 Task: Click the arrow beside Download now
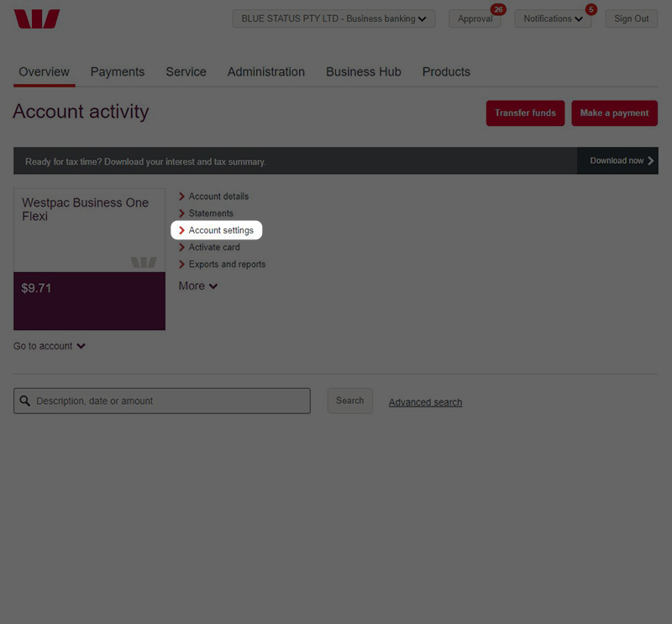coord(650,160)
